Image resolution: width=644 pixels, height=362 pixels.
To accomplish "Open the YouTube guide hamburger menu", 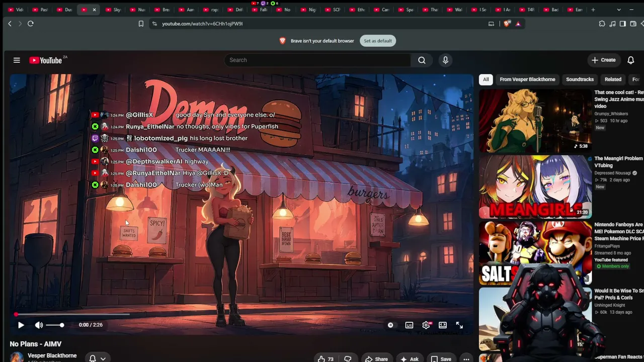I will (17, 60).
